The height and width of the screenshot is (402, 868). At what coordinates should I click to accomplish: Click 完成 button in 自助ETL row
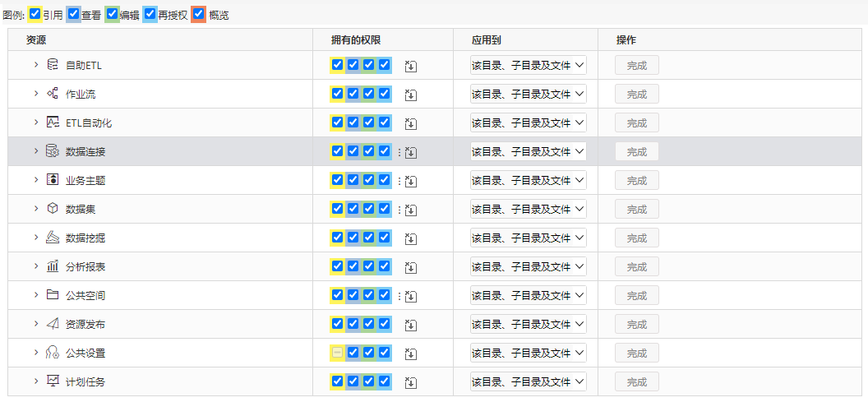pos(636,65)
